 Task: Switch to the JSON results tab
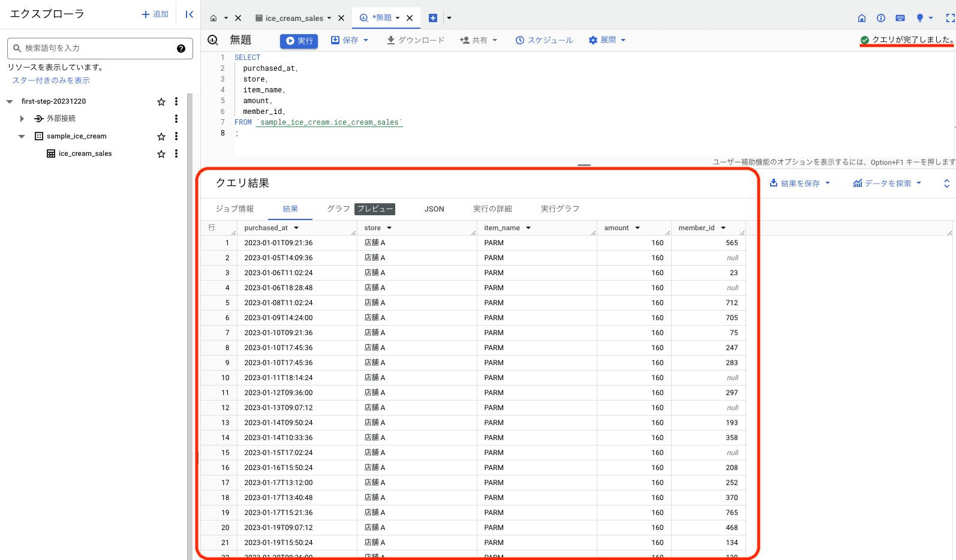click(434, 209)
